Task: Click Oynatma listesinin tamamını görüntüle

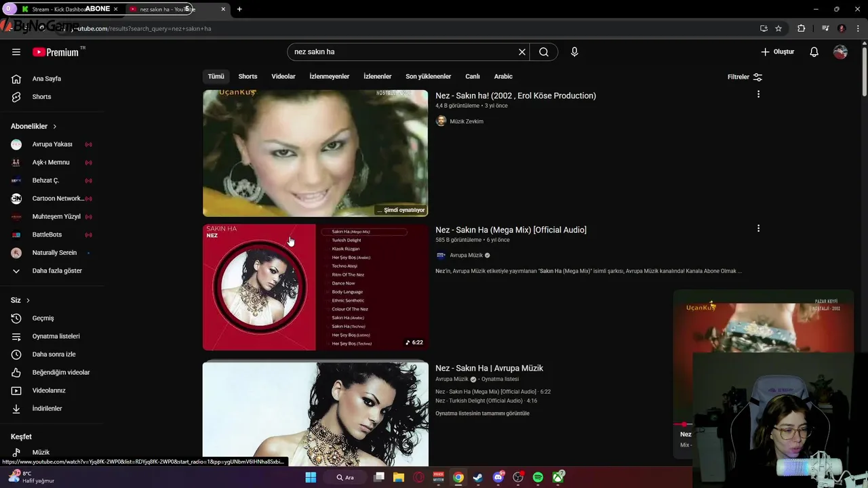Action: point(482,413)
